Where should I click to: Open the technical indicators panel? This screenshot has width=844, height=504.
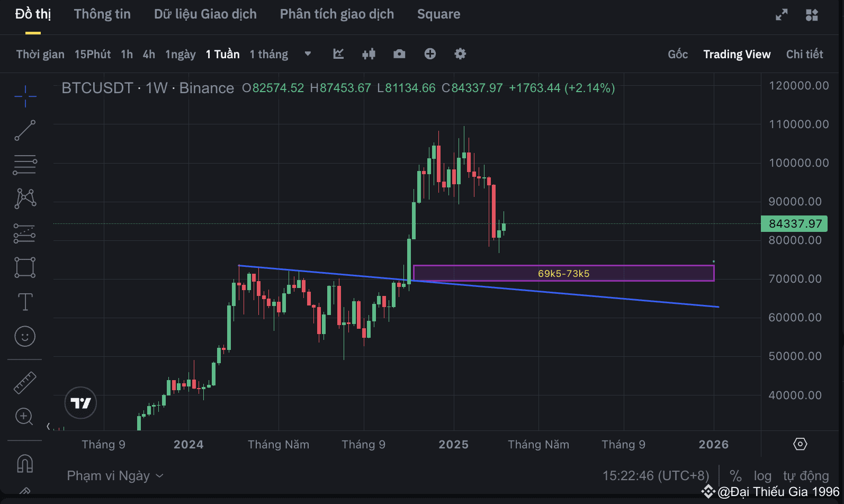tap(338, 54)
